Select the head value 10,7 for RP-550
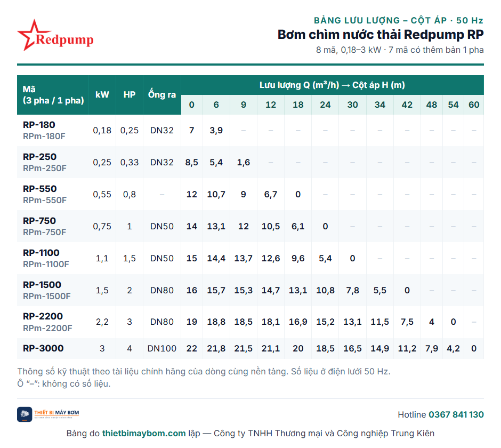 [x=216, y=195]
